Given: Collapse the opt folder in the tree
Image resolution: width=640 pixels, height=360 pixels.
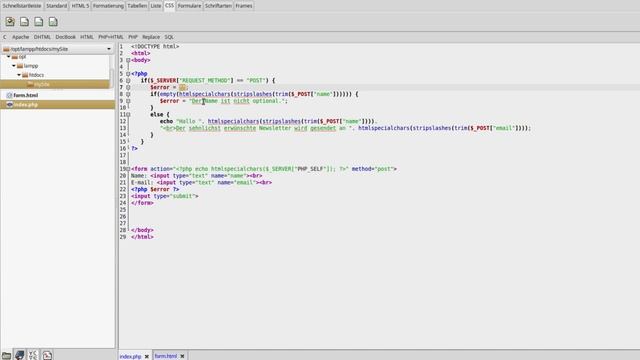Looking at the screenshot, I should coord(9,57).
